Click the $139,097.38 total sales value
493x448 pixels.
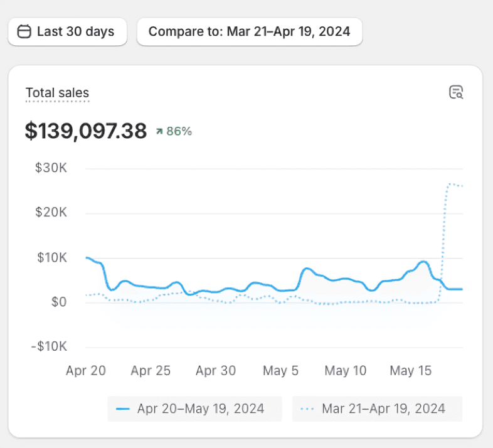point(86,131)
